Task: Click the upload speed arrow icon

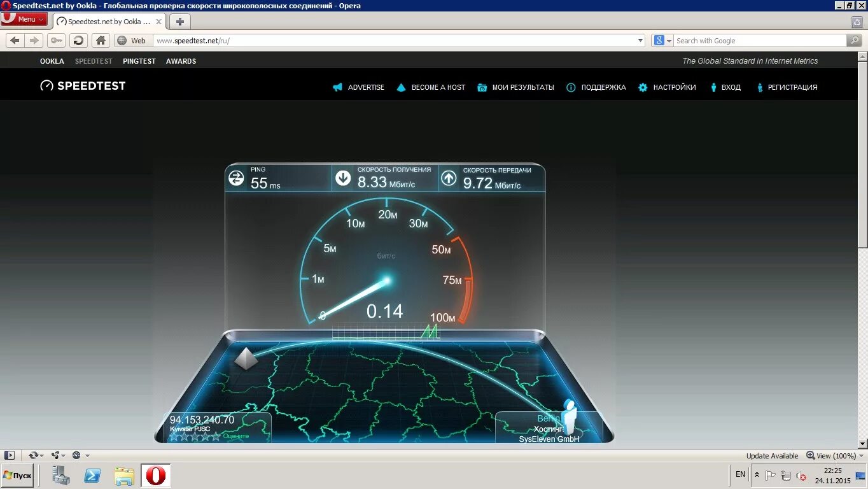Action: click(449, 178)
